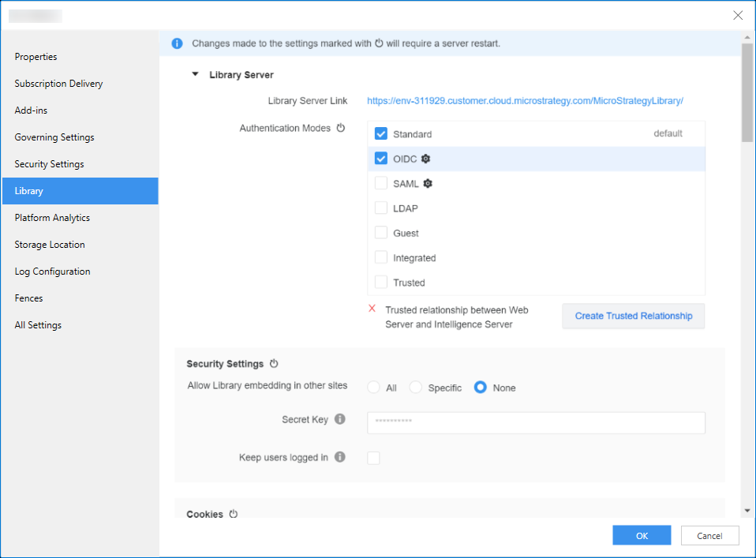This screenshot has height=558, width=756.
Task: Collapse the Library Server section
Action: [x=195, y=75]
